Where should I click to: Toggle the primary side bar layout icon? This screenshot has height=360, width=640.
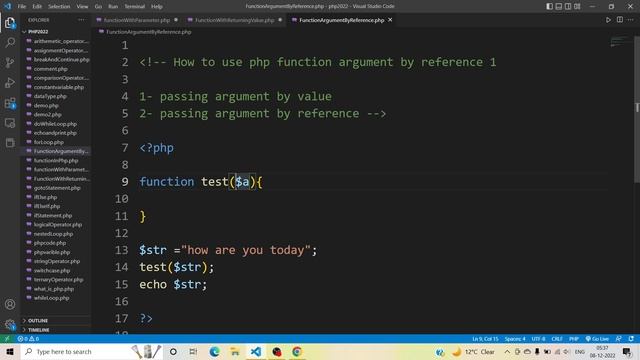point(550,6)
